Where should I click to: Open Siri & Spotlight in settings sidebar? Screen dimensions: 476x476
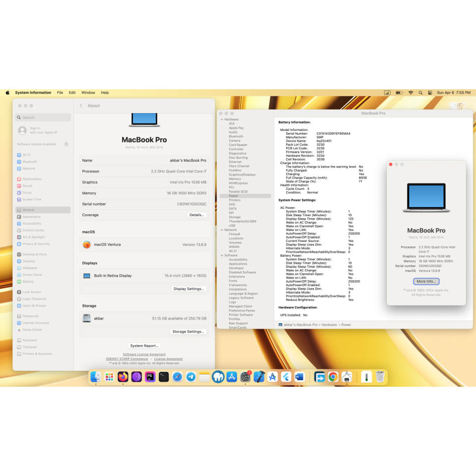tap(43, 237)
